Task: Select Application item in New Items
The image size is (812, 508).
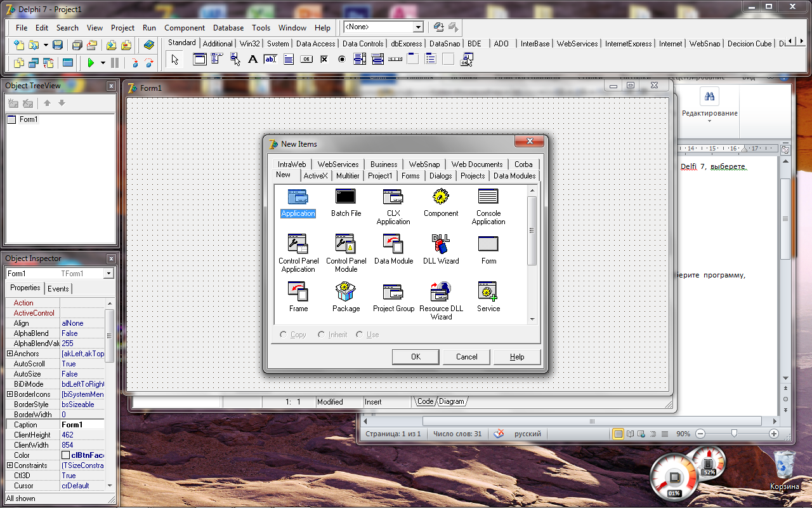Action: (x=298, y=203)
